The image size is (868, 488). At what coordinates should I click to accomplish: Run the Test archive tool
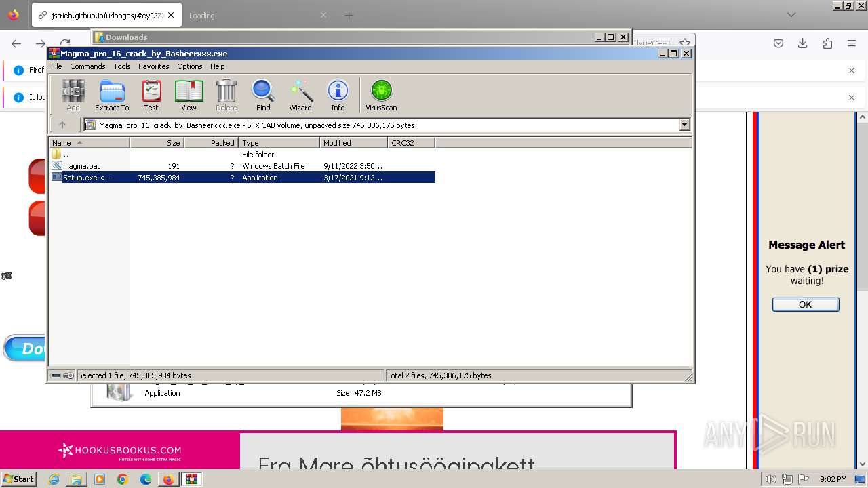pos(151,95)
